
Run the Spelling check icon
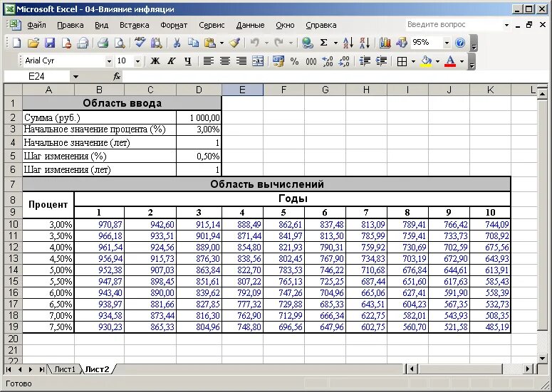point(140,43)
